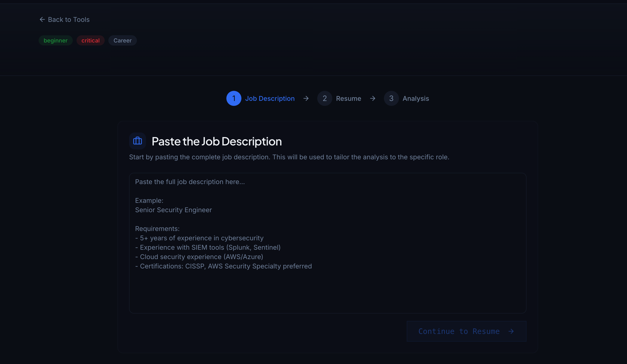Switch to the Analysis step
Screen dimensions: 627x364
click(x=415, y=98)
